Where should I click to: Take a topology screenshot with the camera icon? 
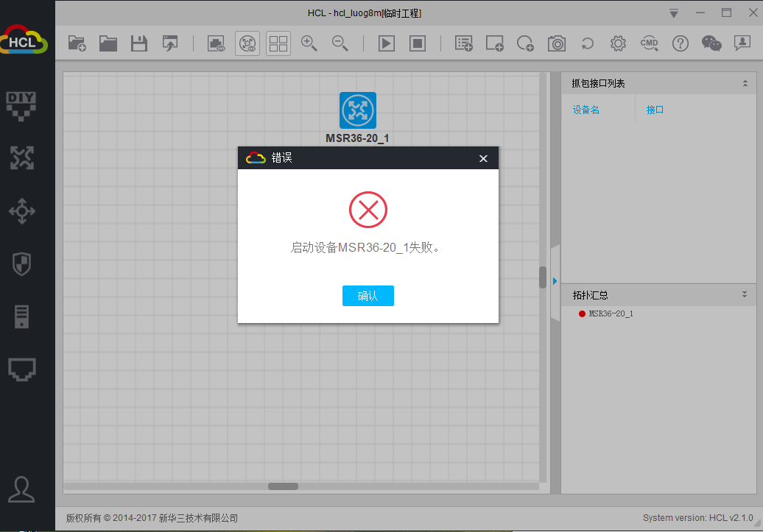(x=557, y=43)
